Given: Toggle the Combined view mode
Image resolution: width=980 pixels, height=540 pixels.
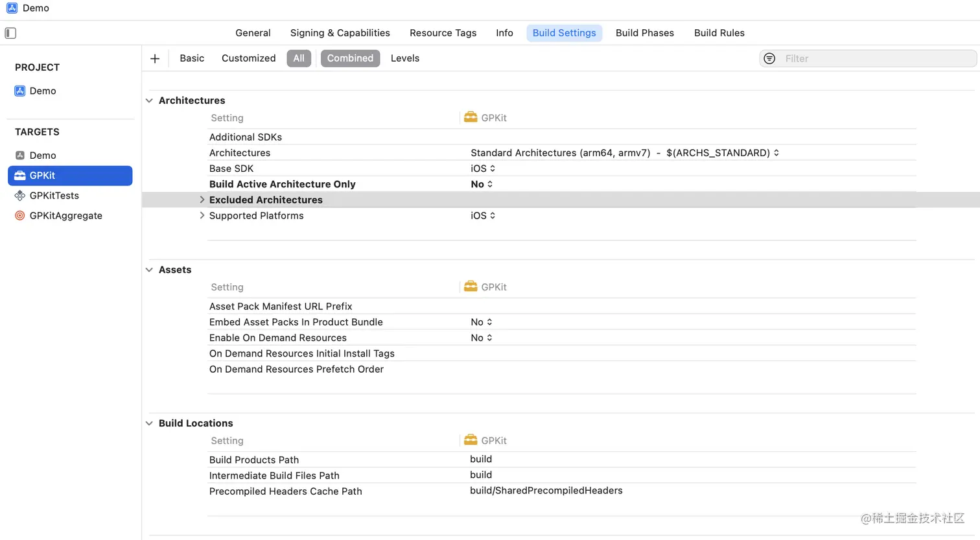Looking at the screenshot, I should point(350,58).
